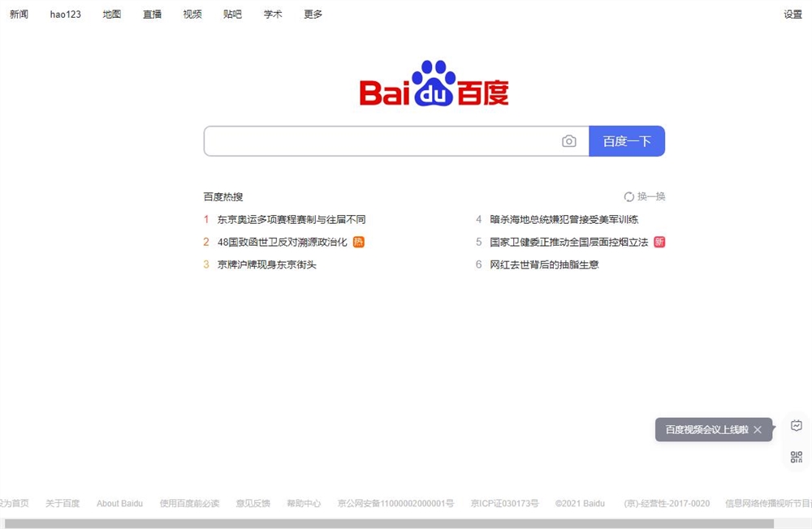Go to hao123 in the top bar
The height and width of the screenshot is (529, 812).
[x=65, y=14]
